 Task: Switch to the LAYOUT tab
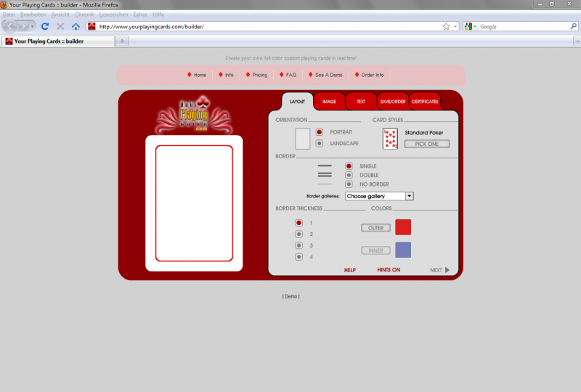click(297, 102)
